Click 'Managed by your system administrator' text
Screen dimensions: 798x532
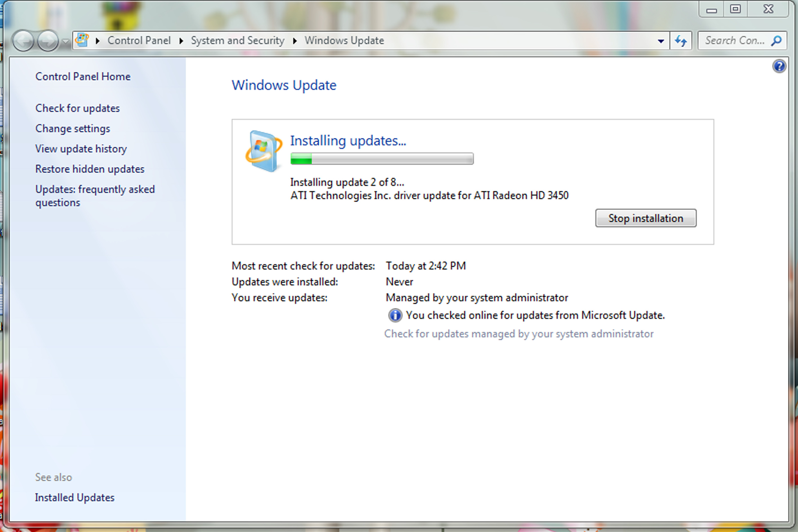tap(477, 298)
